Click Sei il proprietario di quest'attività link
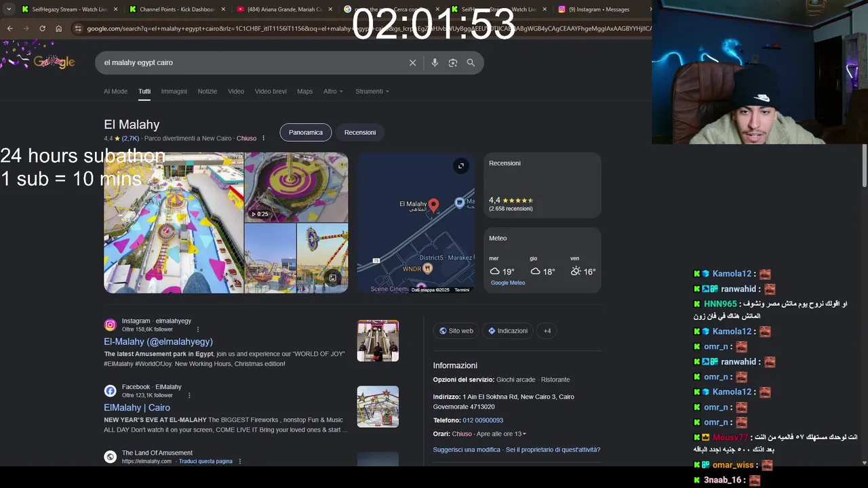868x488 pixels. point(553,449)
